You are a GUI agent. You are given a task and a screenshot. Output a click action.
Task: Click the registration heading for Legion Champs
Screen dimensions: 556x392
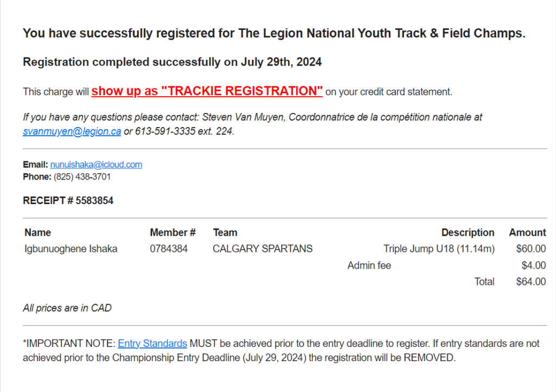click(x=274, y=33)
